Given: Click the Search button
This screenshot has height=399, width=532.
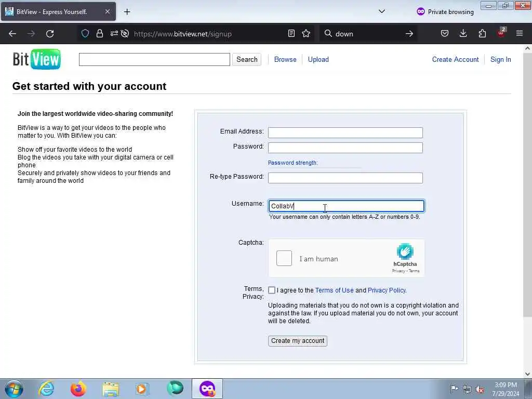Looking at the screenshot, I should (247, 59).
